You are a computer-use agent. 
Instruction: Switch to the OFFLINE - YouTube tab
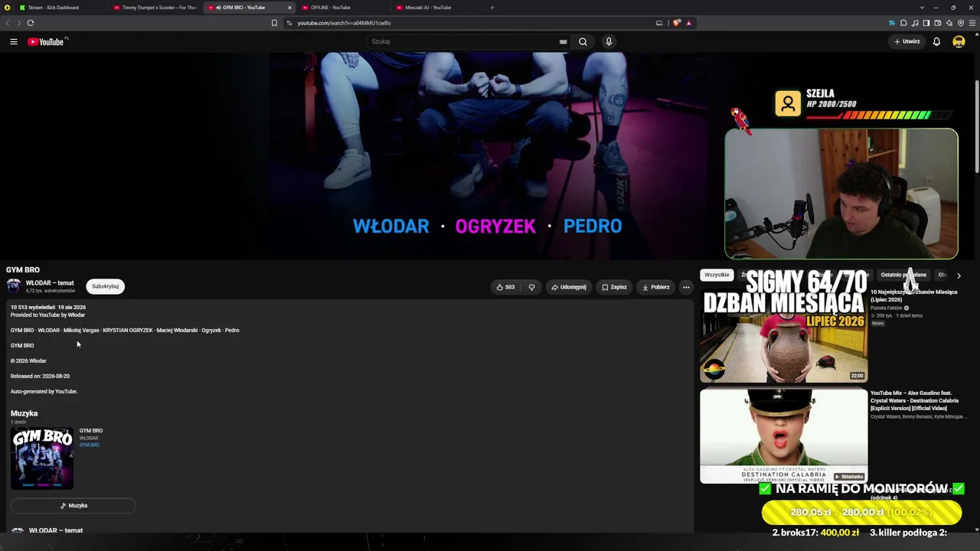coord(343,8)
